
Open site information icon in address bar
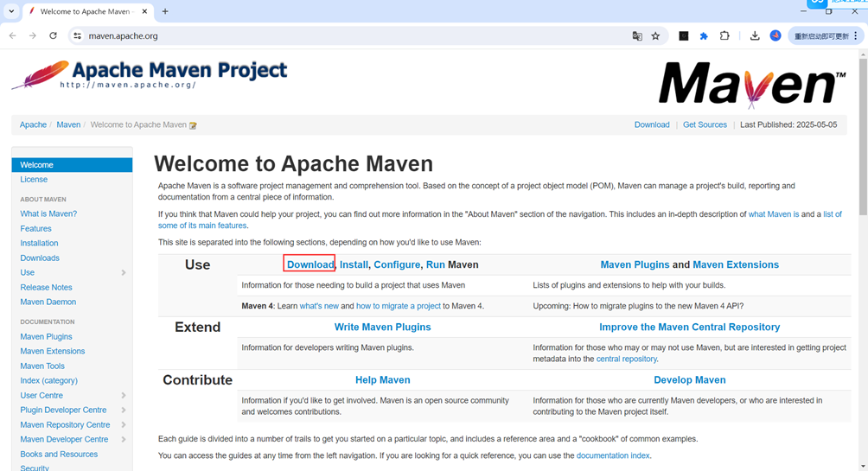click(x=78, y=36)
